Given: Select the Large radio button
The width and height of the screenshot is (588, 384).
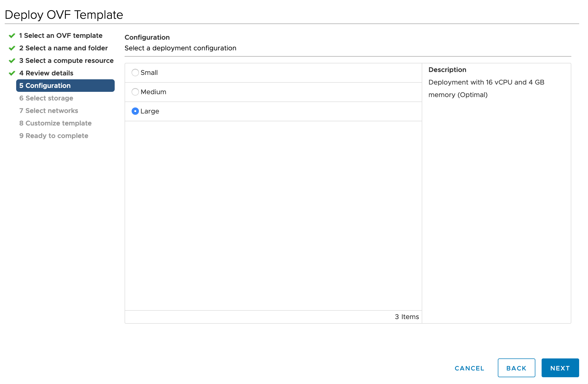Looking at the screenshot, I should tap(135, 111).
